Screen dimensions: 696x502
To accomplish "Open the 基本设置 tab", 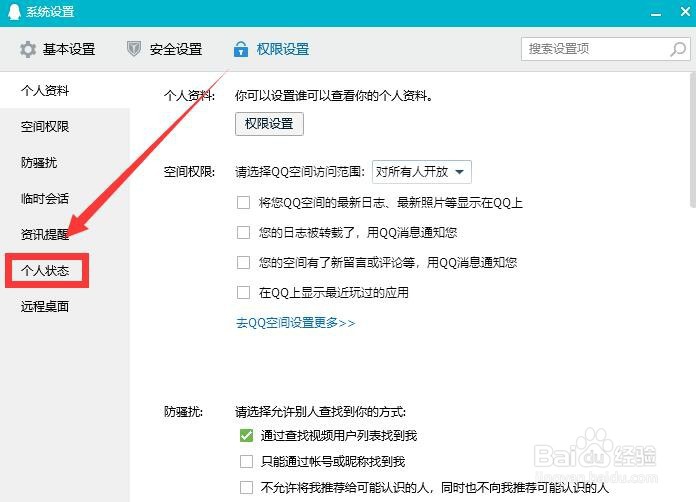I will click(57, 49).
